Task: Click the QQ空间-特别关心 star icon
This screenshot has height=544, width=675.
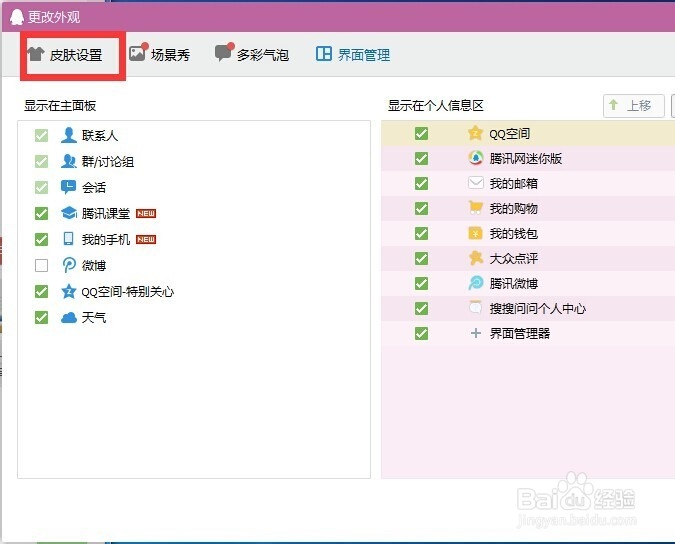Action: [x=68, y=291]
